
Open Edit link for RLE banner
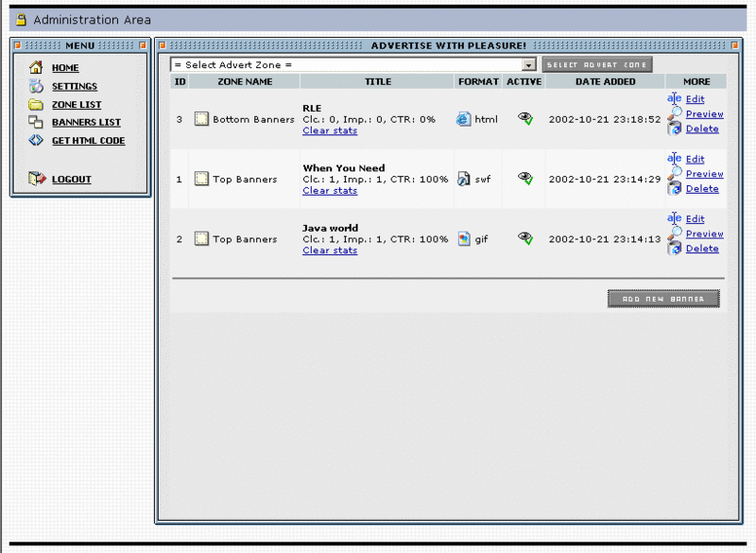pyautogui.click(x=696, y=99)
